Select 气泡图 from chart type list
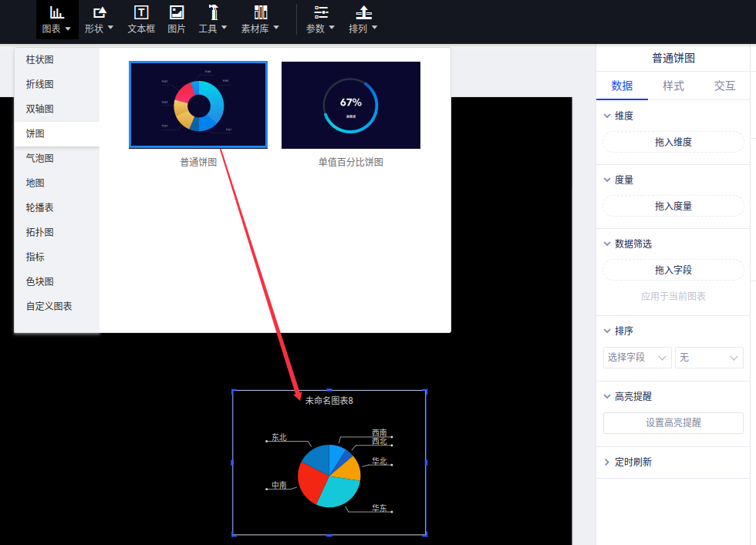The height and width of the screenshot is (545, 756). pos(35,158)
